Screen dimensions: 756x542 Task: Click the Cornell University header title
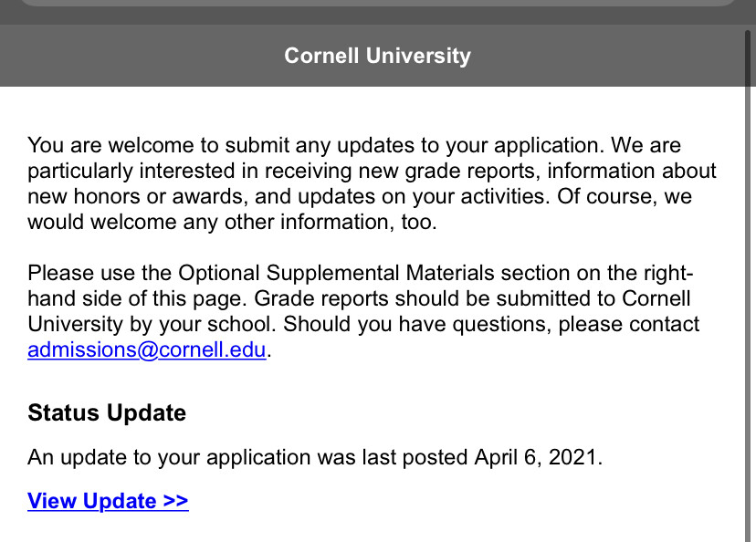(377, 56)
